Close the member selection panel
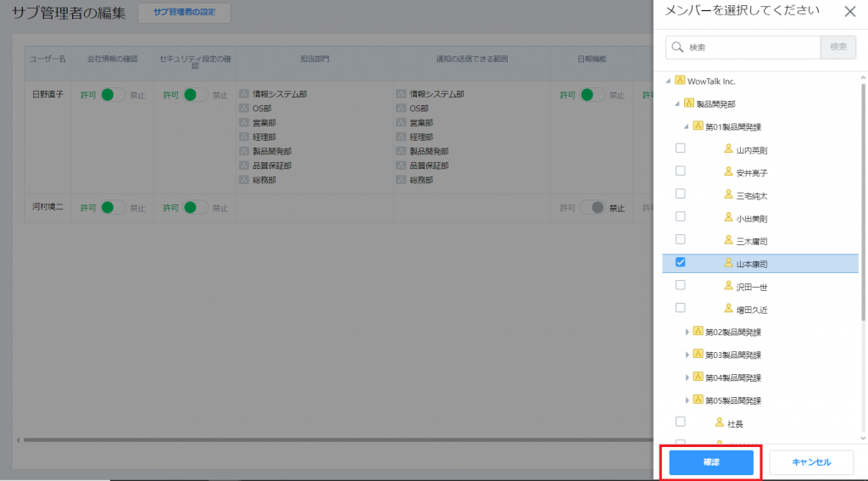This screenshot has height=481, width=868. [849, 11]
